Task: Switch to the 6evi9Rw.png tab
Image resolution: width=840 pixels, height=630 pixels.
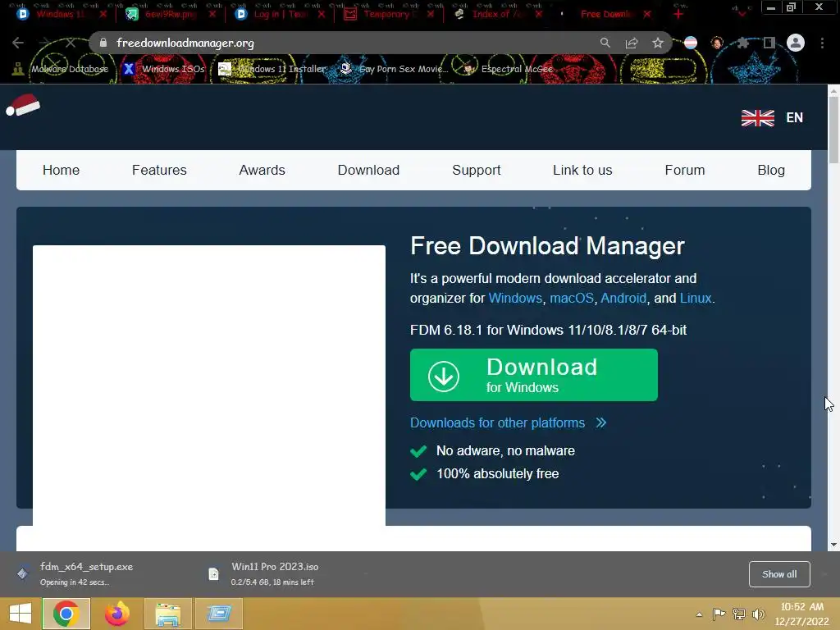Action: click(171, 14)
